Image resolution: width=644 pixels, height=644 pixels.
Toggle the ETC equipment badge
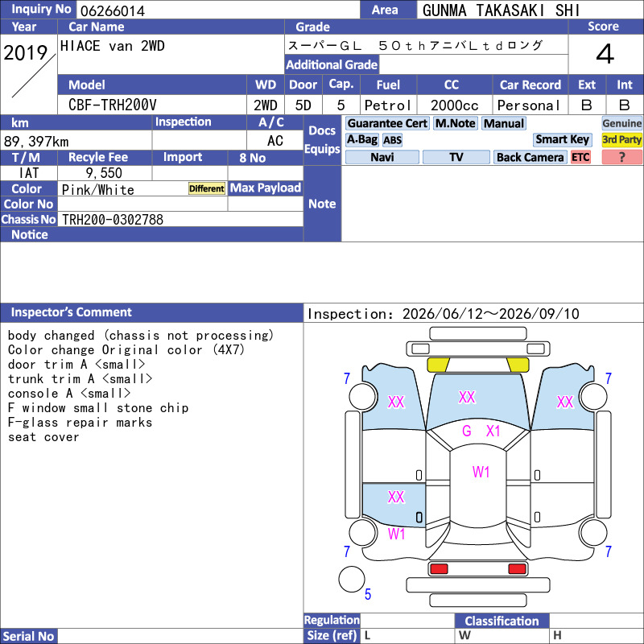580,157
